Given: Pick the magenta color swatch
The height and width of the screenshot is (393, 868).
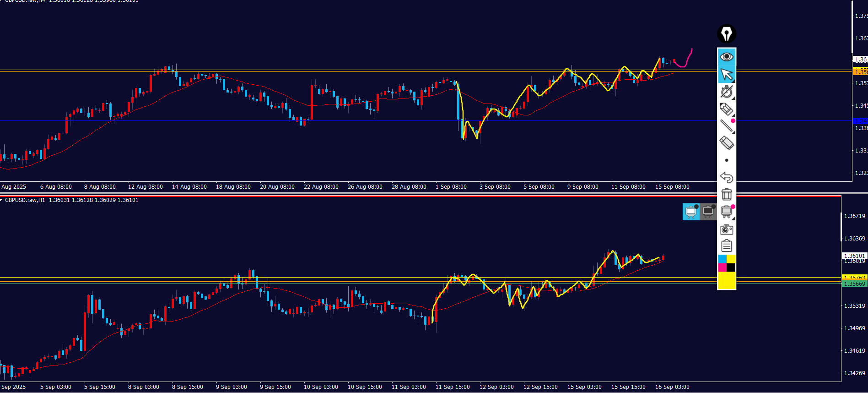Looking at the screenshot, I should point(722,267).
